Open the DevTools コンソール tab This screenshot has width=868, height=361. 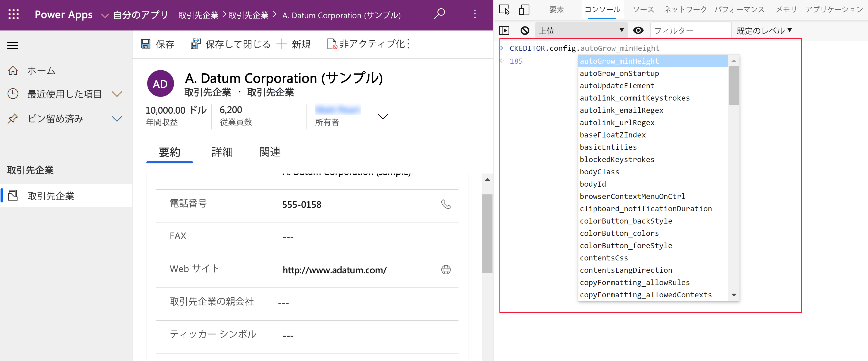(x=602, y=9)
